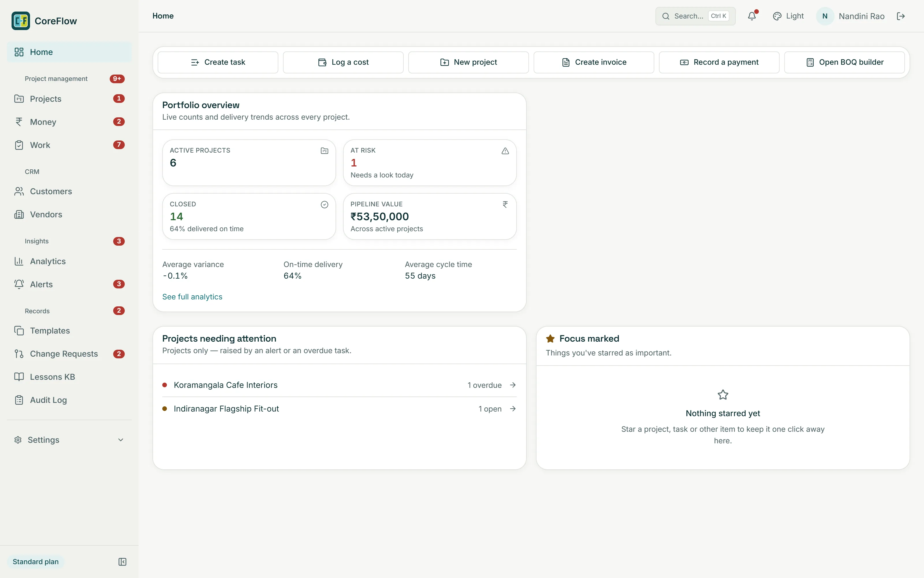Go to Home in the sidebar
Image resolution: width=924 pixels, height=578 pixels.
[69, 52]
